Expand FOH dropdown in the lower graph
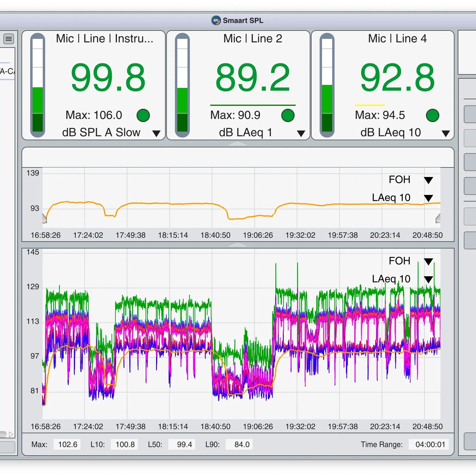 (428, 262)
